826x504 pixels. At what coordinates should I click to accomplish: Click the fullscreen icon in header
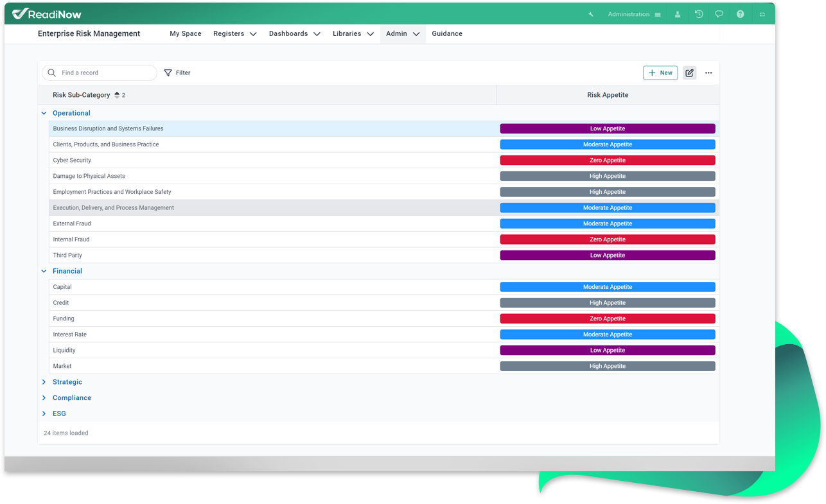(762, 14)
